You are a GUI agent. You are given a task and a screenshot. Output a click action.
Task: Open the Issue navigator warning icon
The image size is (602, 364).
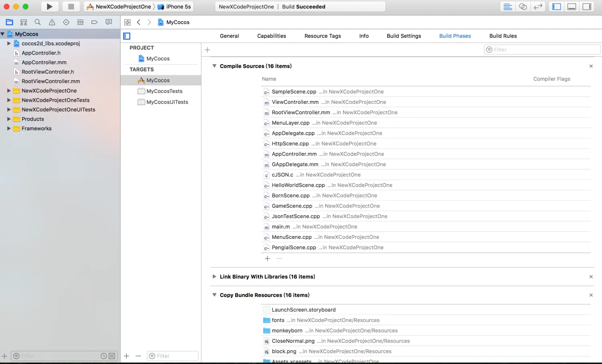click(x=52, y=22)
